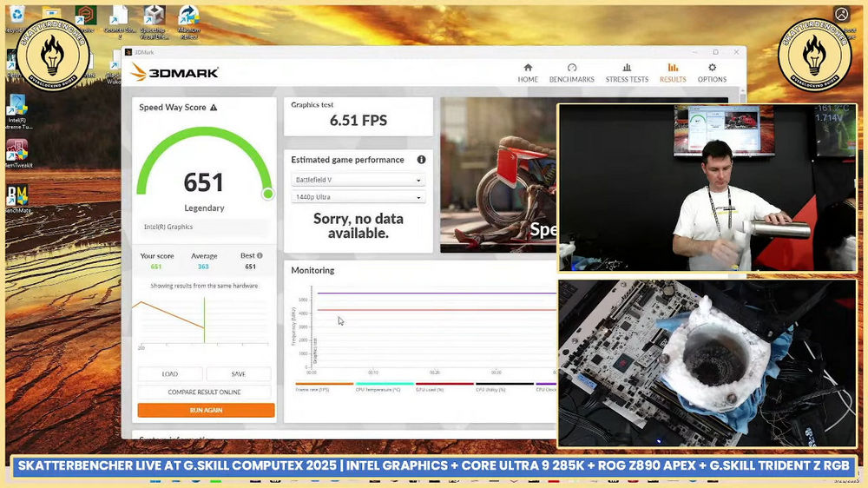Viewport: 868px width, 488px height.
Task: Click the Estimated game performance info icon
Action: click(x=421, y=160)
